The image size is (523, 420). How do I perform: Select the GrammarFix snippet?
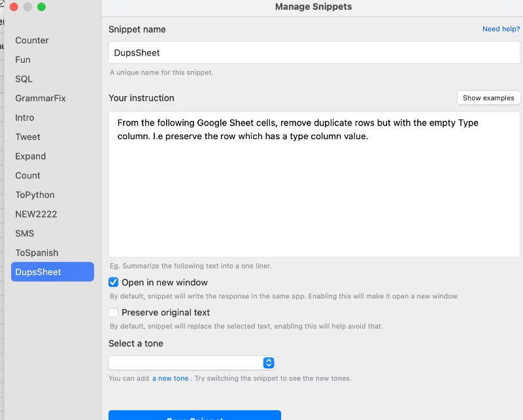pyautogui.click(x=41, y=98)
